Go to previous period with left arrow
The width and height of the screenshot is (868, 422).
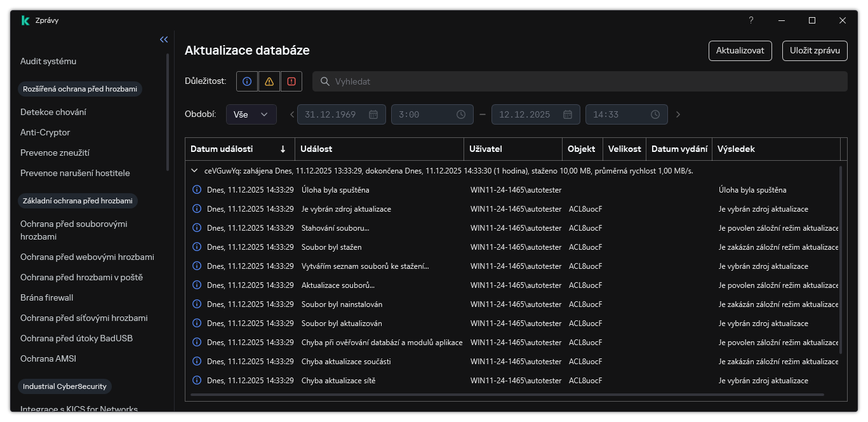[292, 114]
